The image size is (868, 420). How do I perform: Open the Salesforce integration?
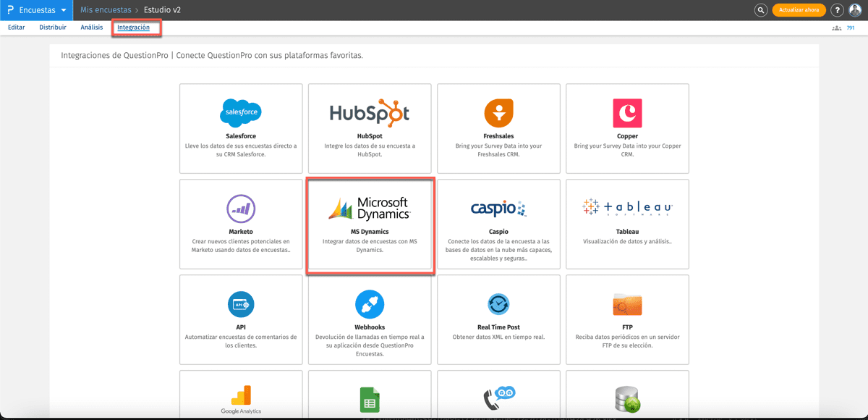point(241,128)
